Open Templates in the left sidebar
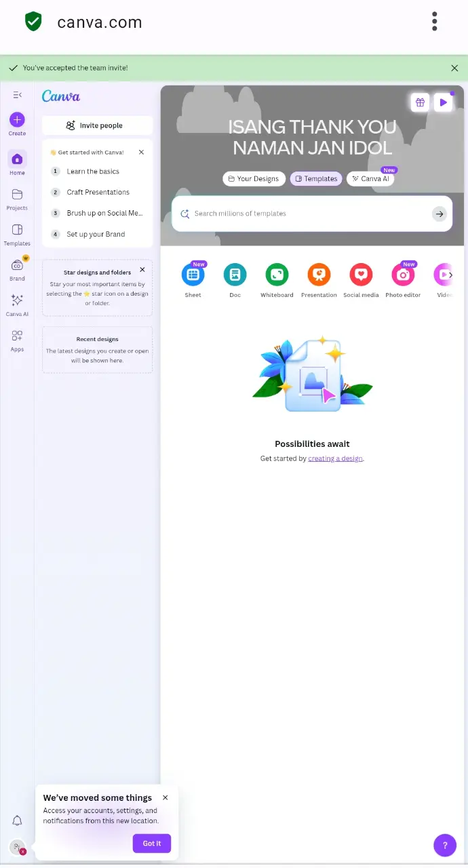This screenshot has height=868, width=468. click(x=17, y=234)
